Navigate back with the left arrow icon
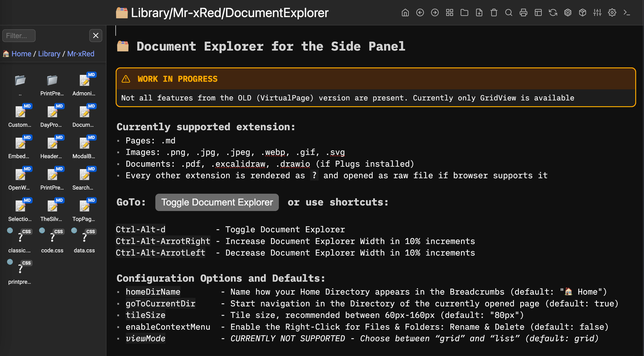The width and height of the screenshot is (644, 356). (420, 13)
